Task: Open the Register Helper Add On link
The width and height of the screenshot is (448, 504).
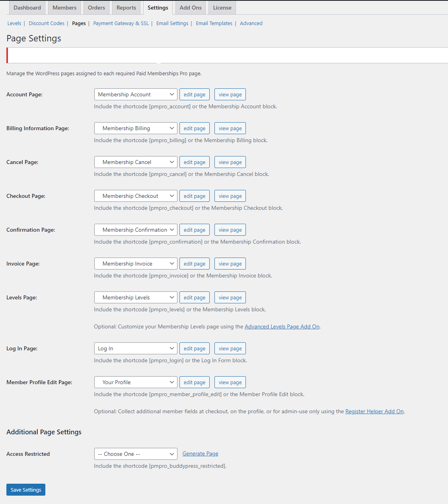Action: (x=374, y=411)
